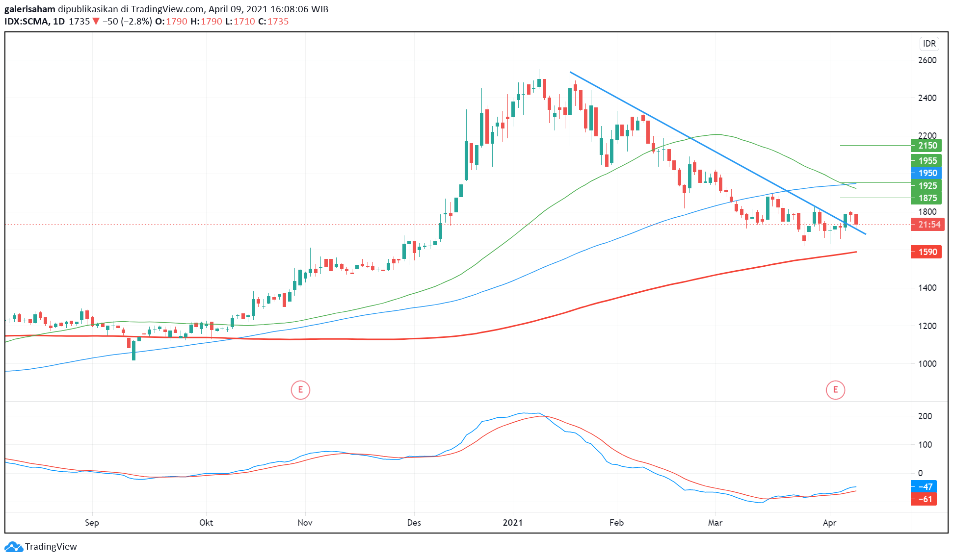The image size is (953, 560).
Task: Click the Apr label on time axis
Action: [829, 523]
